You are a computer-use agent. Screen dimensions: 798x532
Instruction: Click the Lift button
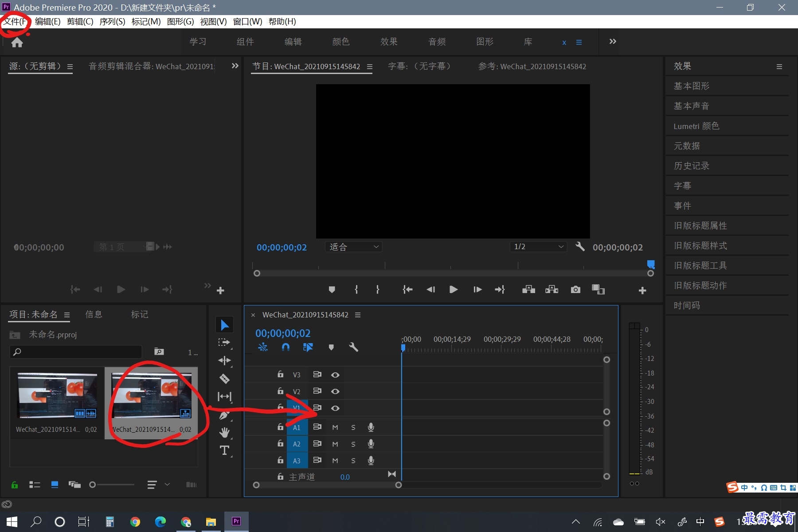(x=528, y=289)
